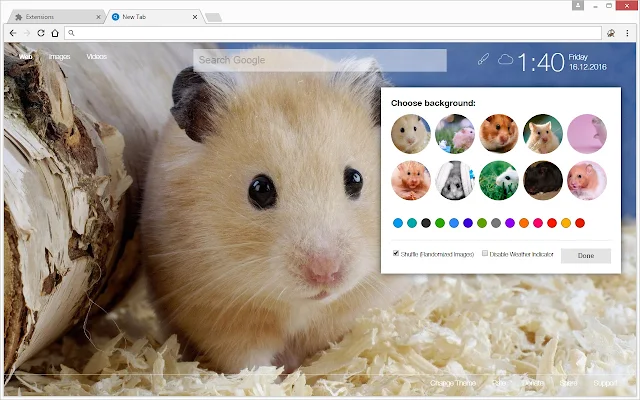Click the Share link at the bottom

568,383
